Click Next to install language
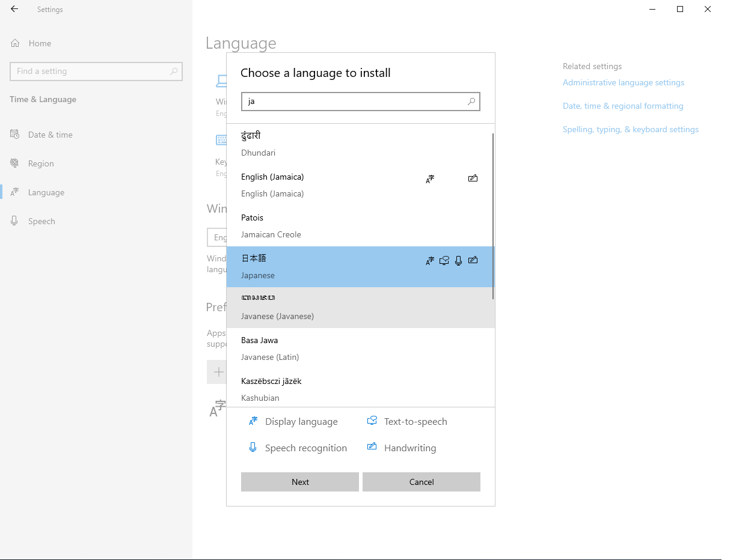 click(x=300, y=482)
